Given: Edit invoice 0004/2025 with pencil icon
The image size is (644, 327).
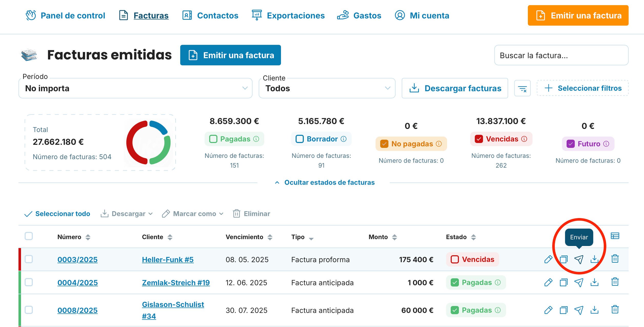Looking at the screenshot, I should [x=548, y=282].
